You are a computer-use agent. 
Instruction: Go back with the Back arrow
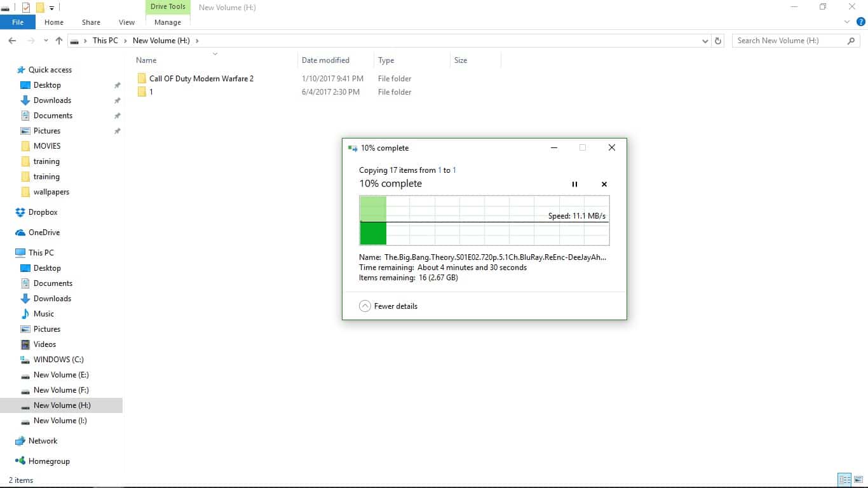tap(12, 41)
